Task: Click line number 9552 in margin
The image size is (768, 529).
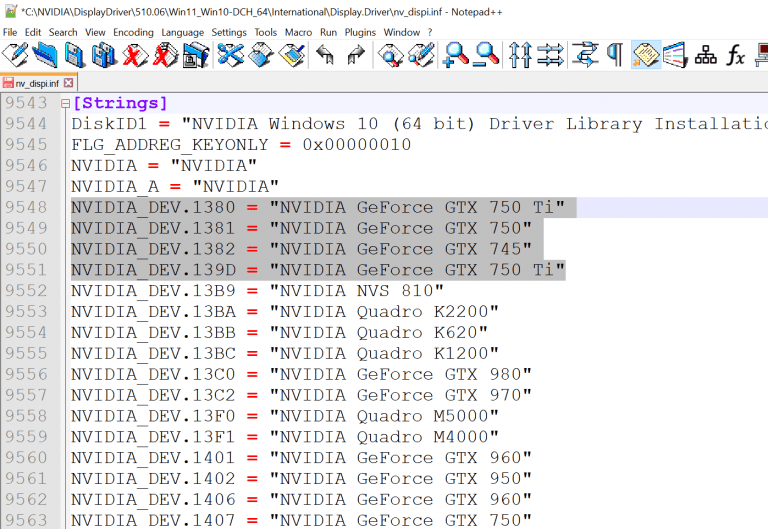Action: coord(26,291)
